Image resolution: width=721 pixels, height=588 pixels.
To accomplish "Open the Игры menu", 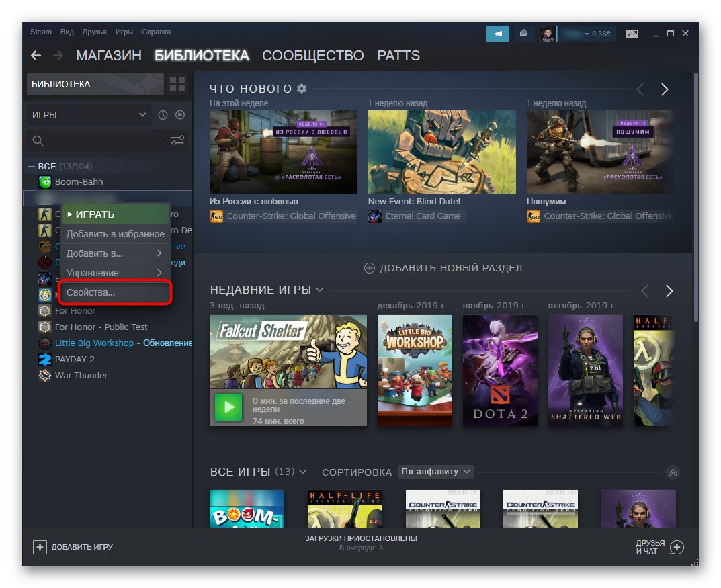I will click(124, 32).
